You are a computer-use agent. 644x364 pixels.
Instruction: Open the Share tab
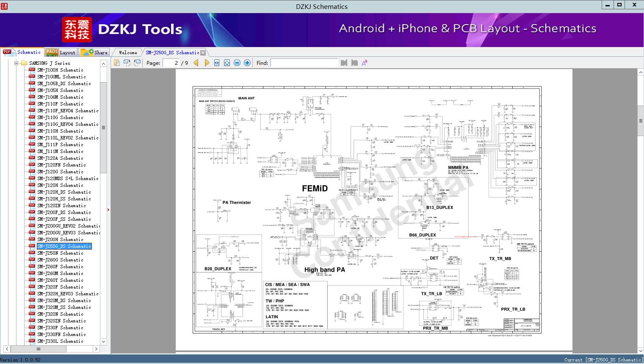94,53
